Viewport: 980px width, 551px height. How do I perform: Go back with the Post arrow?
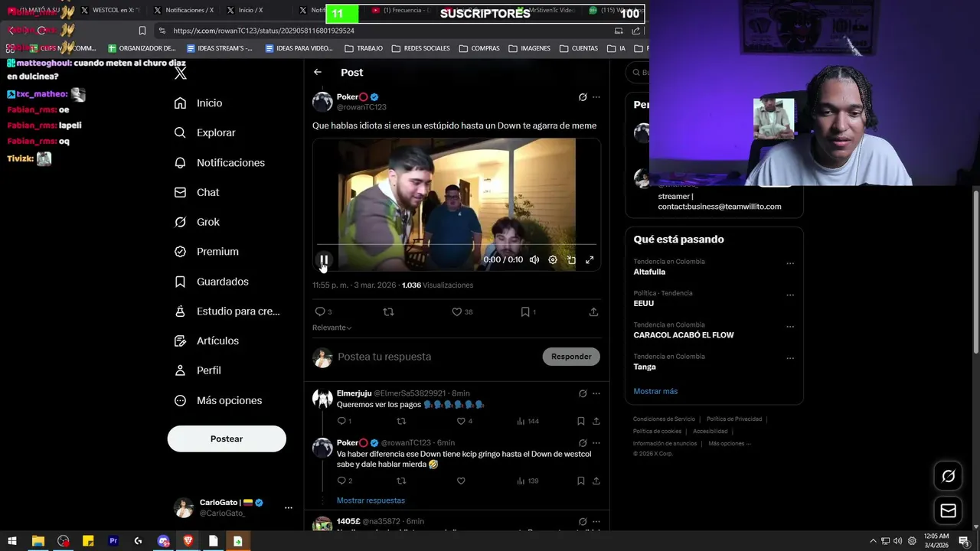pos(318,72)
